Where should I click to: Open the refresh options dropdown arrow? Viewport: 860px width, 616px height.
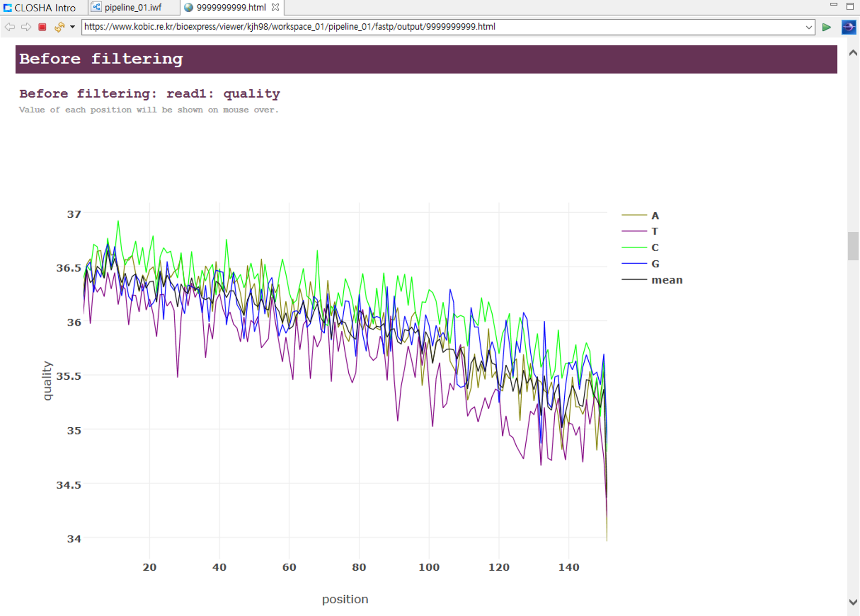(72, 27)
